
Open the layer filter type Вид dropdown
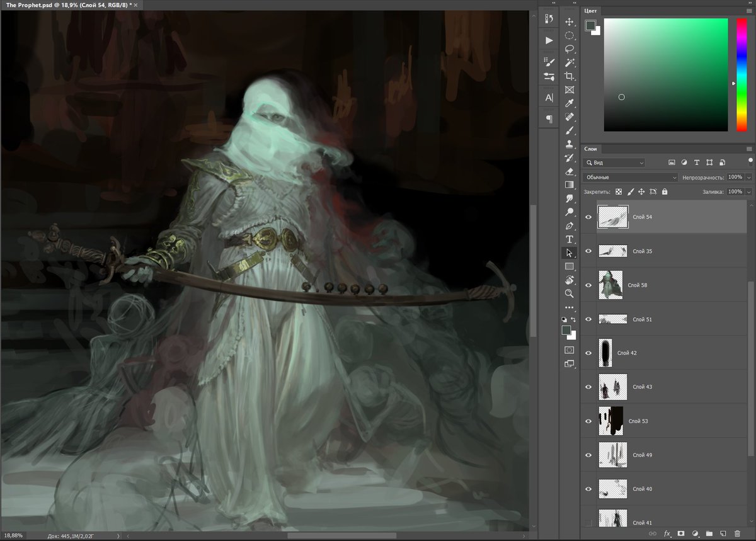point(614,162)
